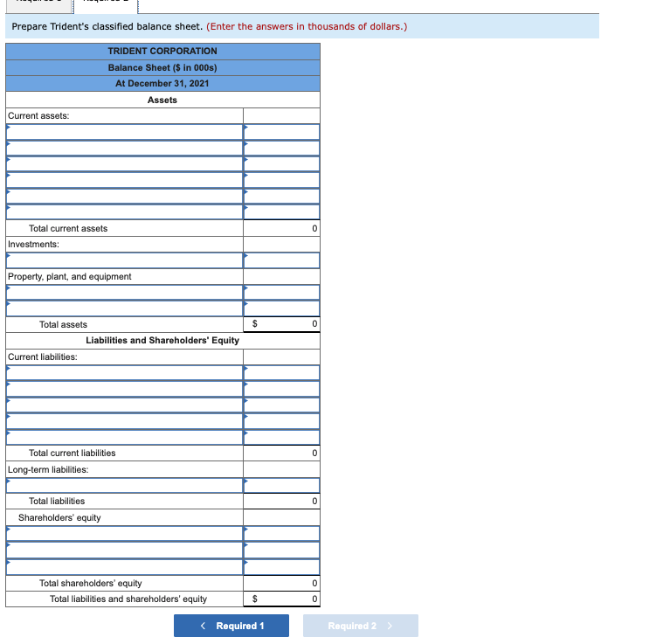Click second amount field under Shareholders' equity
This screenshot has width=670, height=644.
point(281,550)
